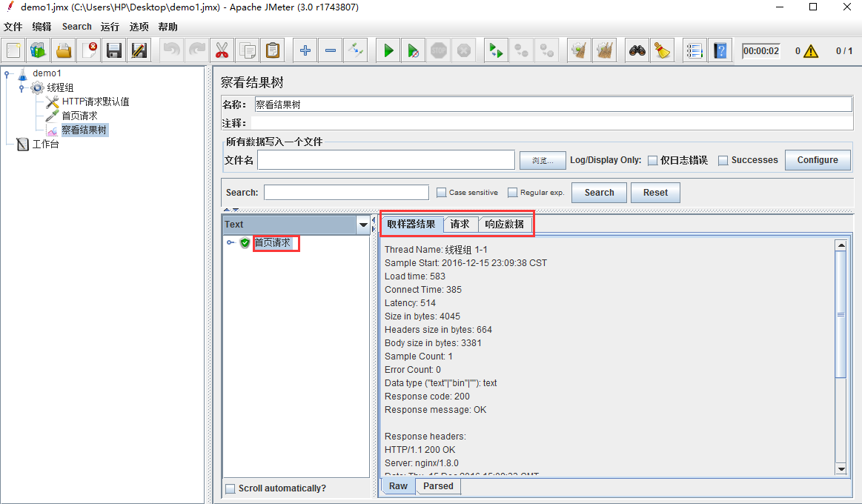Click the Paste clipboard icon

[x=273, y=50]
